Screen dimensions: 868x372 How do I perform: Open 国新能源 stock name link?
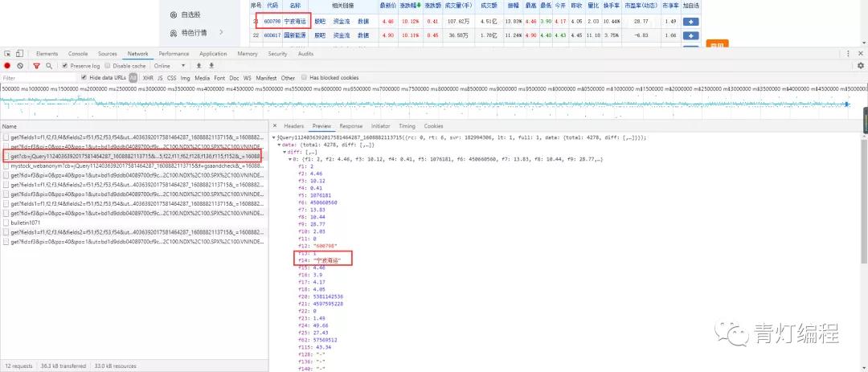click(x=294, y=35)
